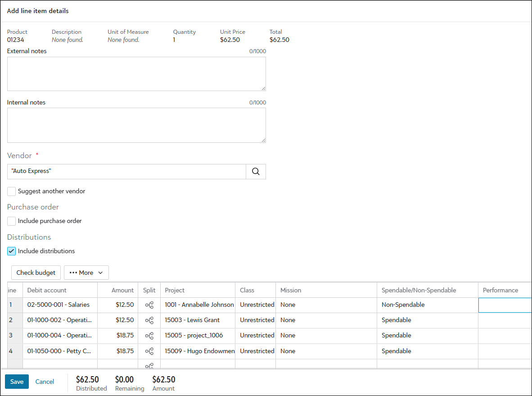Screen dimensions: 532x396
Task: Uncheck Include distributions checkbox
Action: pyautogui.click(x=12, y=251)
